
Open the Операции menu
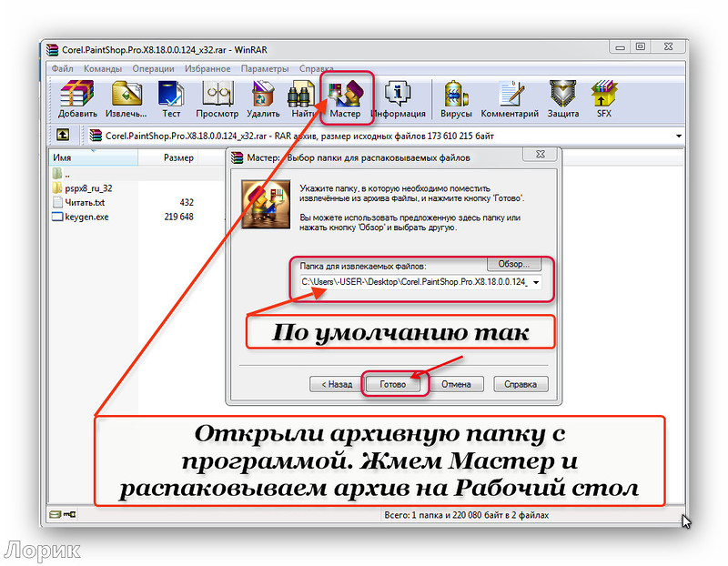point(153,69)
